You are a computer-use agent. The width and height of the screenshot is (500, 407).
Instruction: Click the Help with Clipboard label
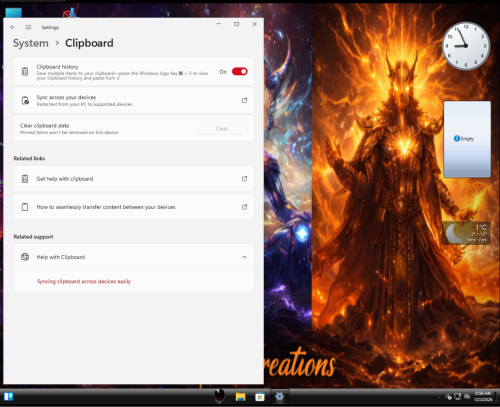[x=61, y=257]
